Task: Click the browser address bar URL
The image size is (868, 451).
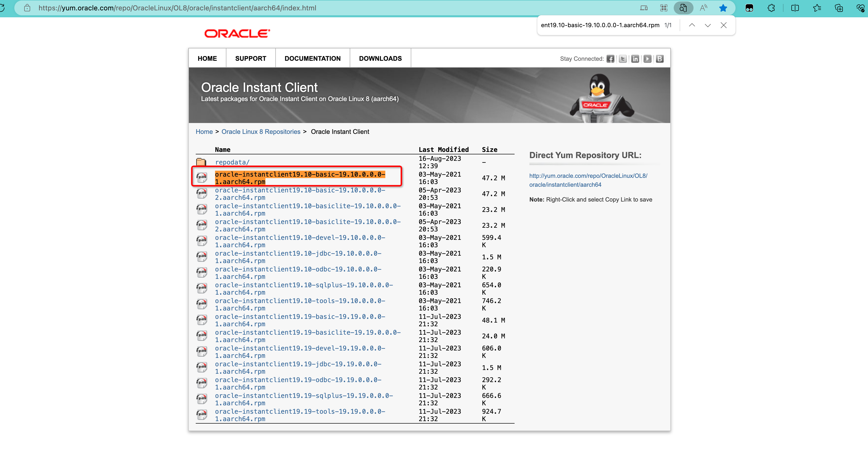Action: [177, 8]
